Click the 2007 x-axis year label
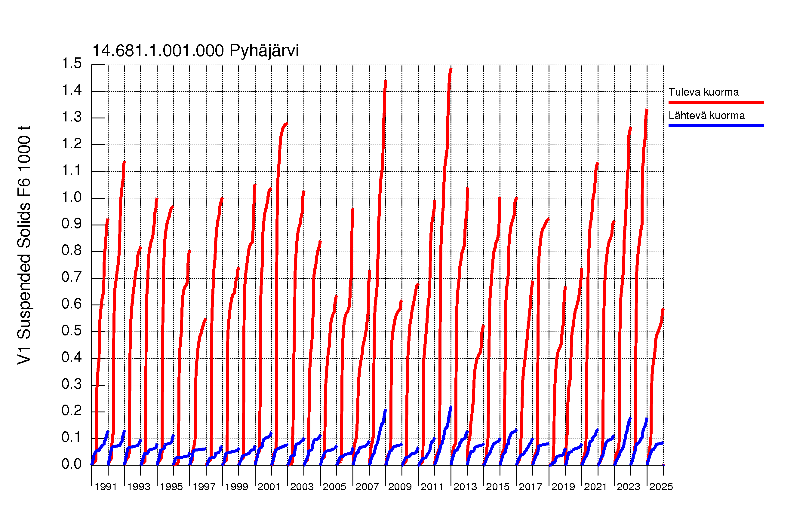This screenshot has height=511, width=812. pos(367,487)
